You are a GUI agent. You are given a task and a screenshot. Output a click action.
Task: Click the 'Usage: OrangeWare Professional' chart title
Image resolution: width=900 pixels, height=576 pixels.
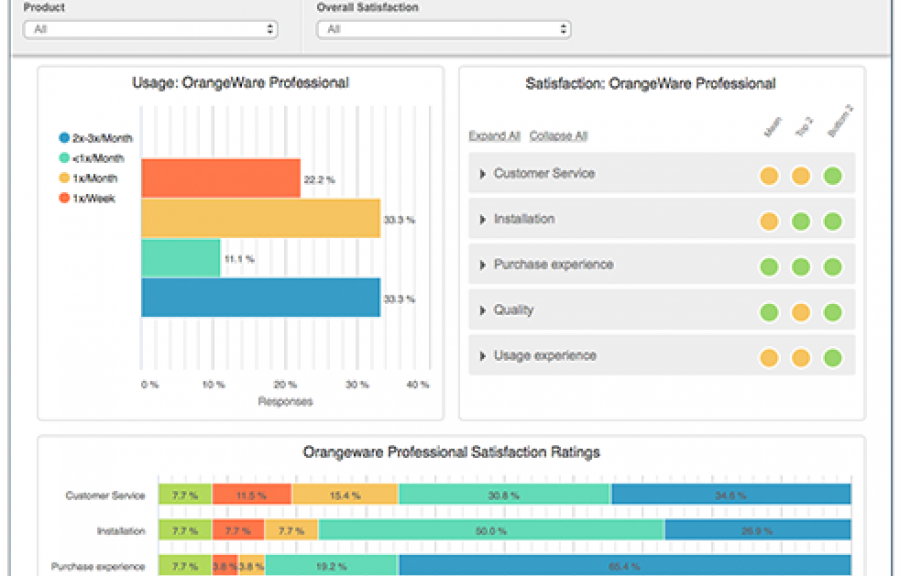point(240,83)
